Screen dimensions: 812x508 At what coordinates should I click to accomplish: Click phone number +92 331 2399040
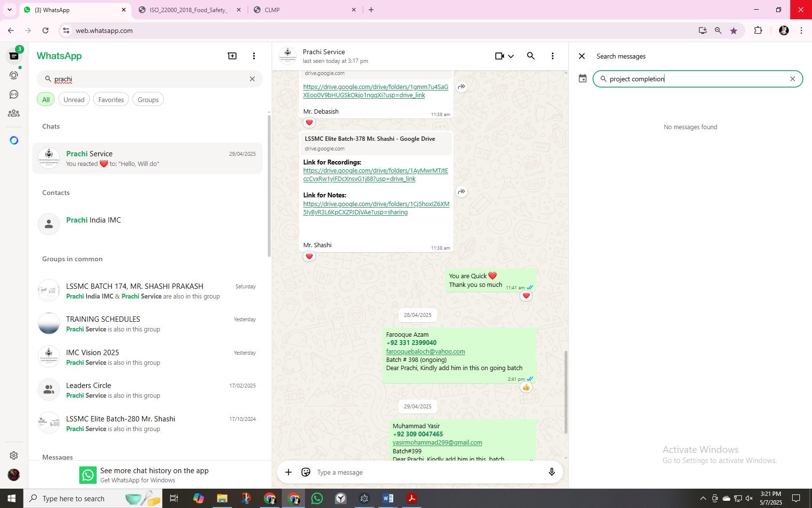coord(411,343)
